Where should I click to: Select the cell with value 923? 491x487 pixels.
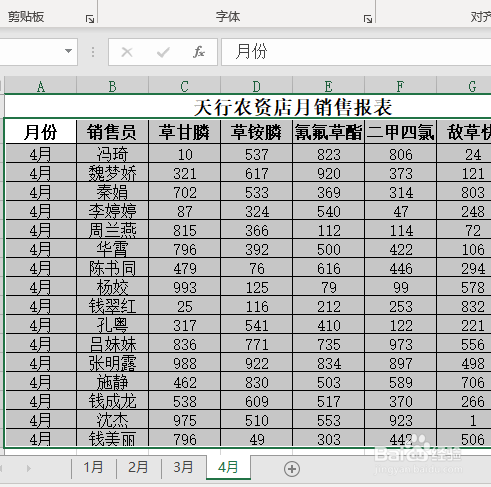[x=401, y=420]
